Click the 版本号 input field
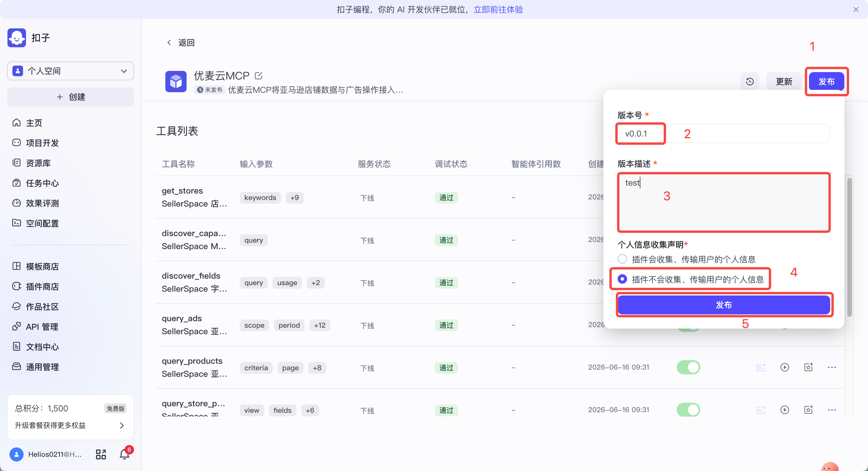The image size is (868, 471). [x=723, y=134]
